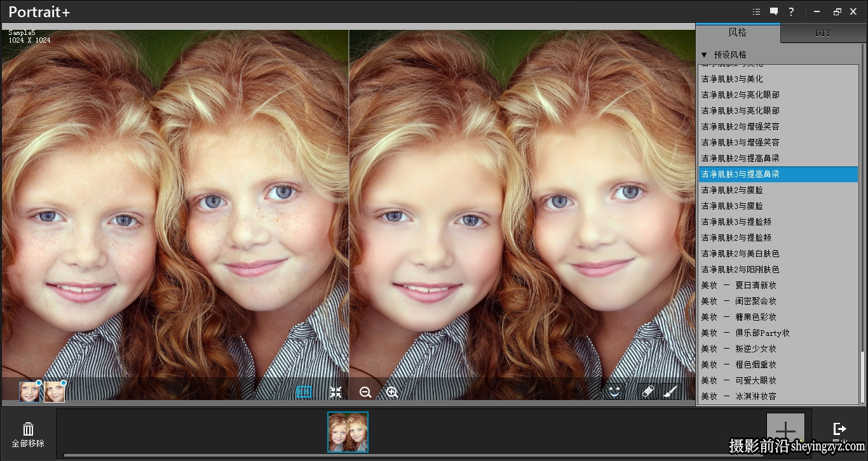Toggle the side-by-side compare view icon
The image size is (868, 461).
tap(304, 392)
